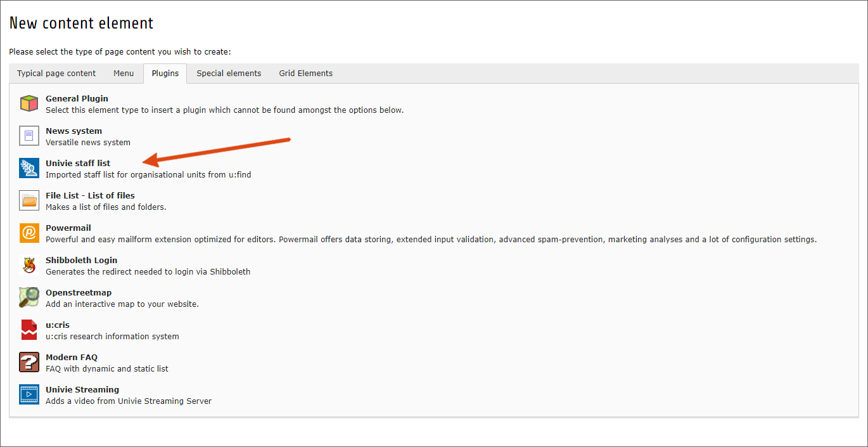Click the description 'Imported staff list for organisational units from u:find'

point(148,175)
